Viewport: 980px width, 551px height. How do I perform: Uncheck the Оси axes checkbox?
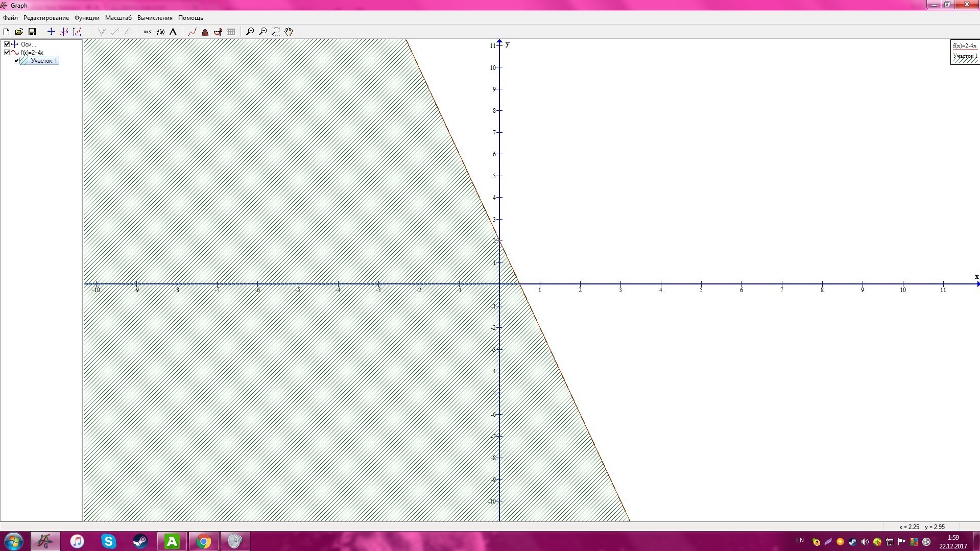pyautogui.click(x=7, y=44)
